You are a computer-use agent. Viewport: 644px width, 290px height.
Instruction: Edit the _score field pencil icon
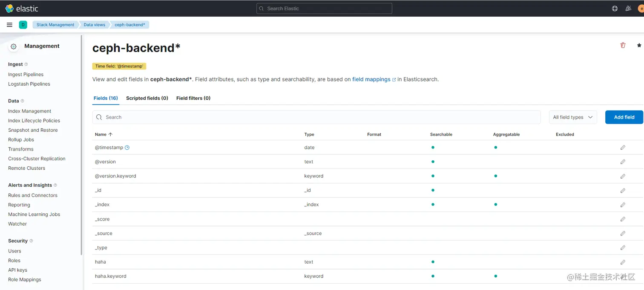[623, 219]
